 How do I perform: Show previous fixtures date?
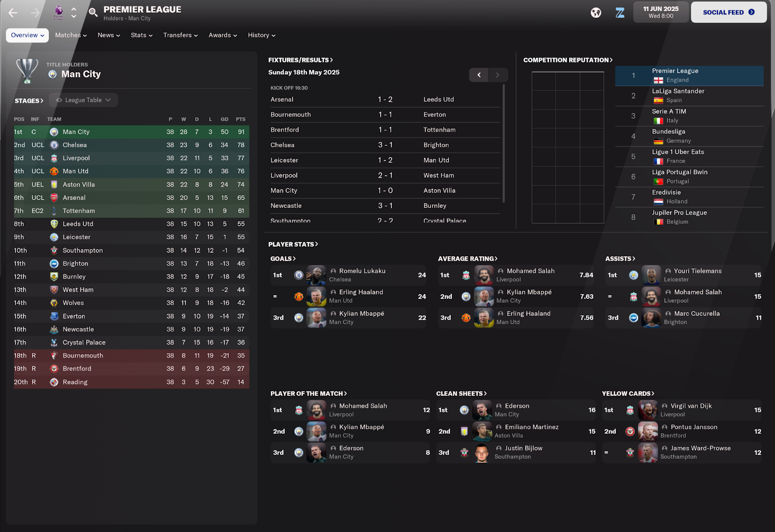pyautogui.click(x=479, y=75)
